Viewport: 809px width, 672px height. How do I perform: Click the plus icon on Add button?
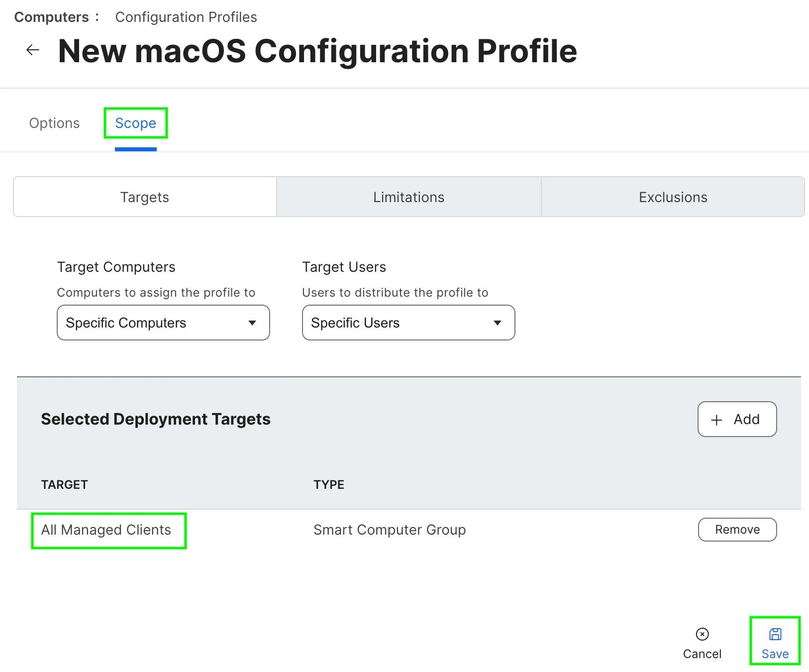point(716,420)
